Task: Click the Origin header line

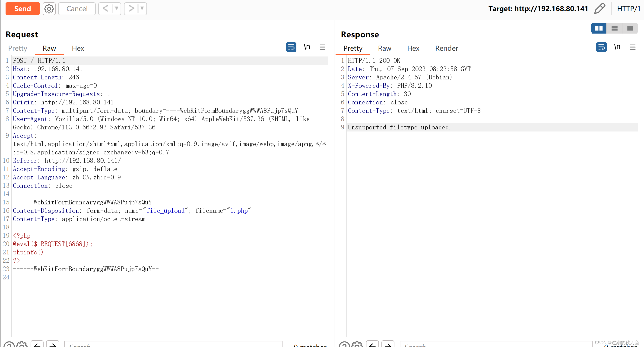Action: (x=63, y=102)
